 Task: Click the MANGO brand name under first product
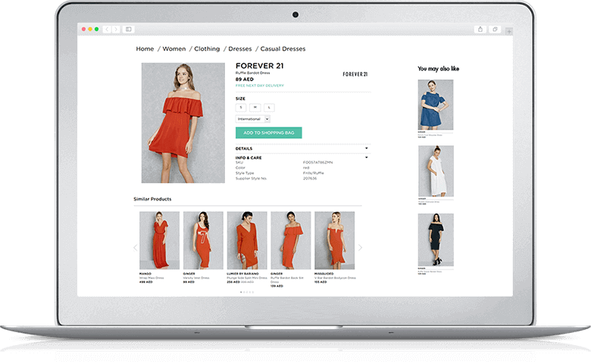(145, 274)
